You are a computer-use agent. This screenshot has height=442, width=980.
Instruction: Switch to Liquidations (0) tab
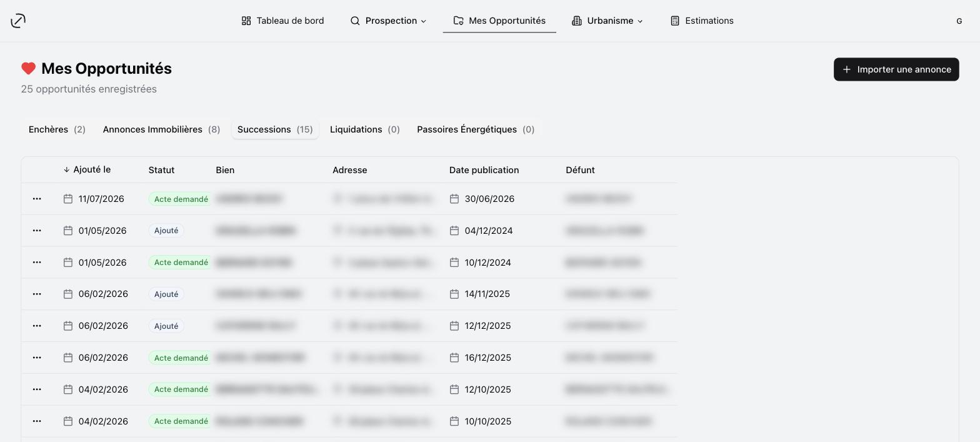click(x=365, y=129)
